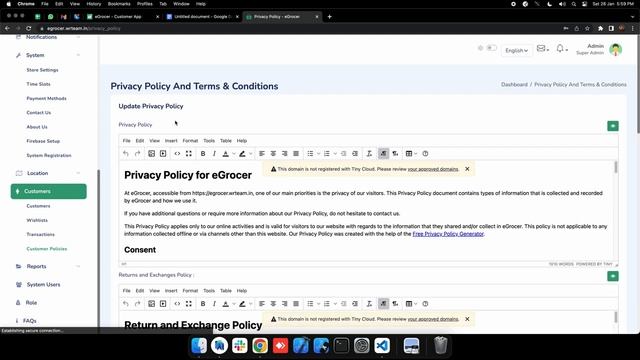This screenshot has width=640, height=360.
Task: Apply highlight color in Privacy Policy editor
Action: point(242,153)
